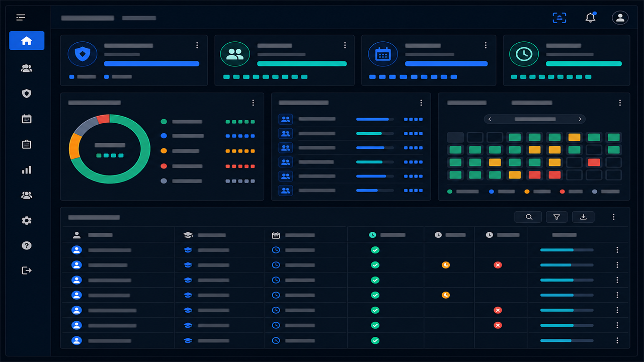Open the donut chart panel's three-dot menu
Image resolution: width=644 pixels, height=362 pixels.
[x=253, y=103]
